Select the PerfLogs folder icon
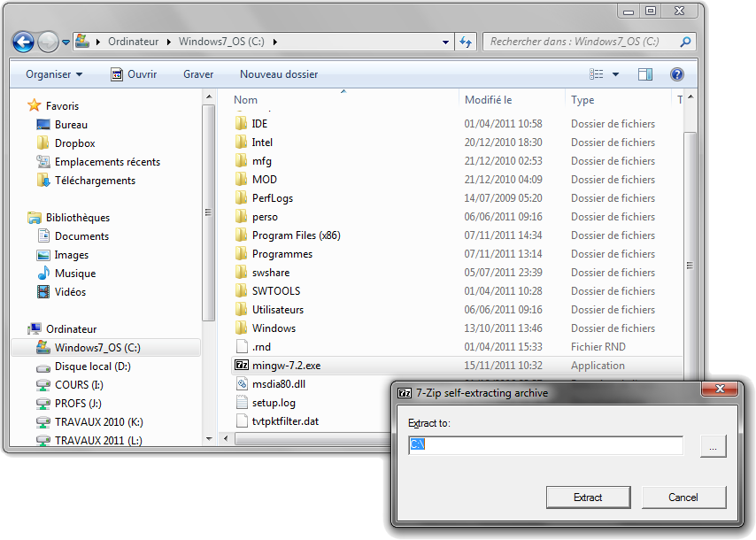Viewport: 756px width, 540px height. [x=241, y=197]
